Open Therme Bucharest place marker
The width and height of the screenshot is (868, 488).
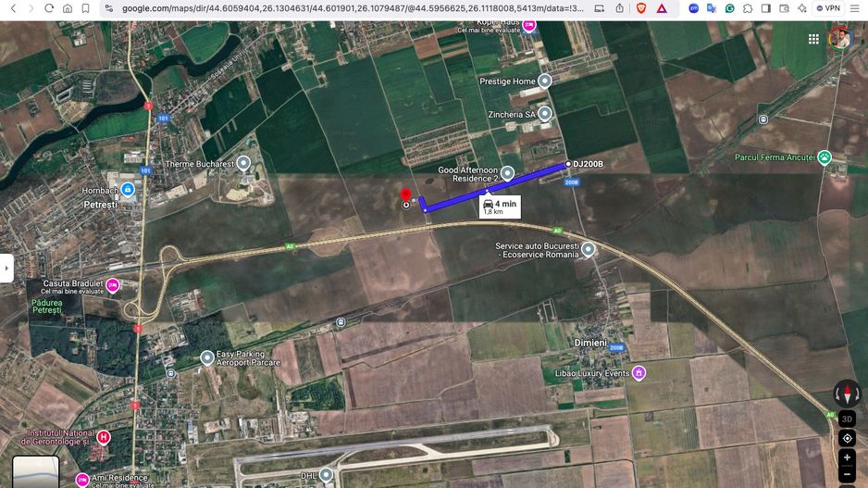(243, 163)
